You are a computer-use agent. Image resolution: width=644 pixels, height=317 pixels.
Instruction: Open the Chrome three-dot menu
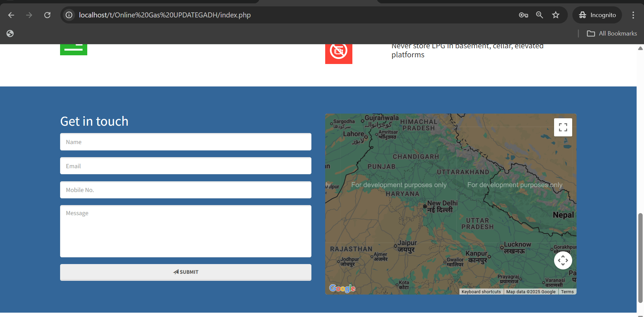[633, 15]
